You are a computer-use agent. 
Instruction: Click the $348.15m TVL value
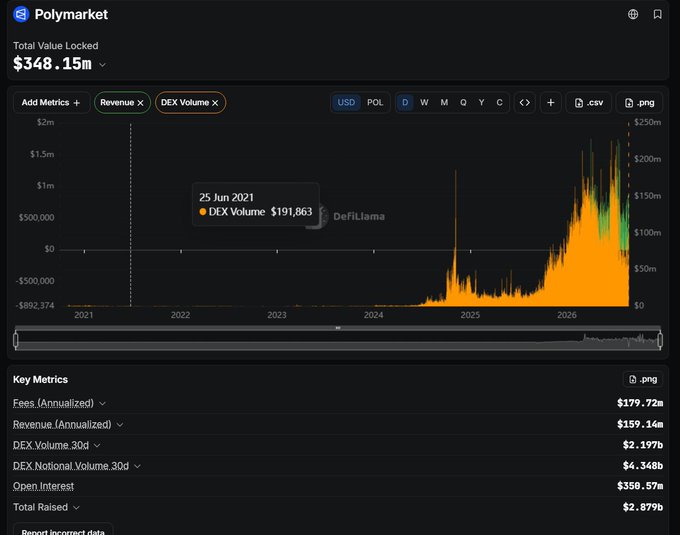[x=52, y=64]
